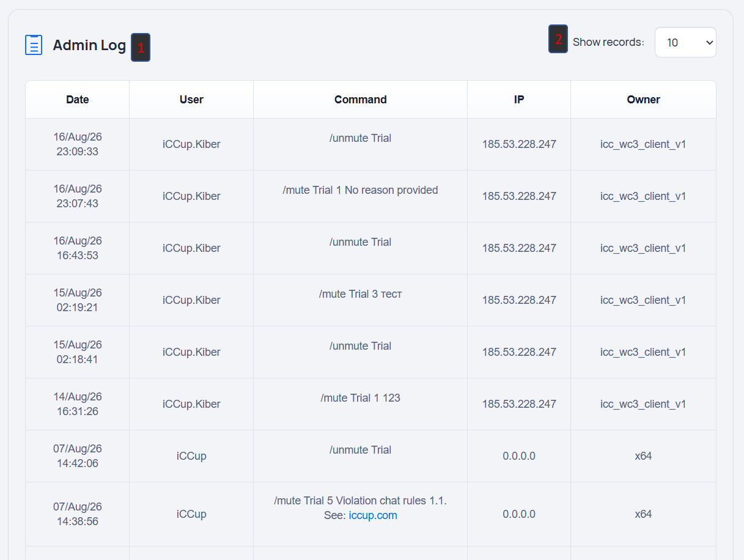This screenshot has width=744, height=560.
Task: Click the '/mute Trial 1 No reason provided' command
Action: tap(361, 190)
